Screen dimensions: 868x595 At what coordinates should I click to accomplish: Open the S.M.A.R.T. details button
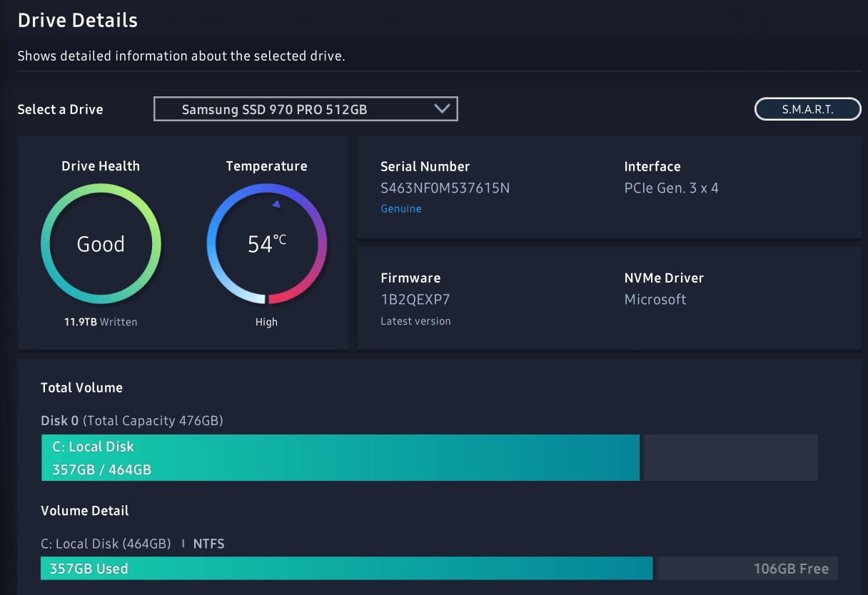(807, 109)
